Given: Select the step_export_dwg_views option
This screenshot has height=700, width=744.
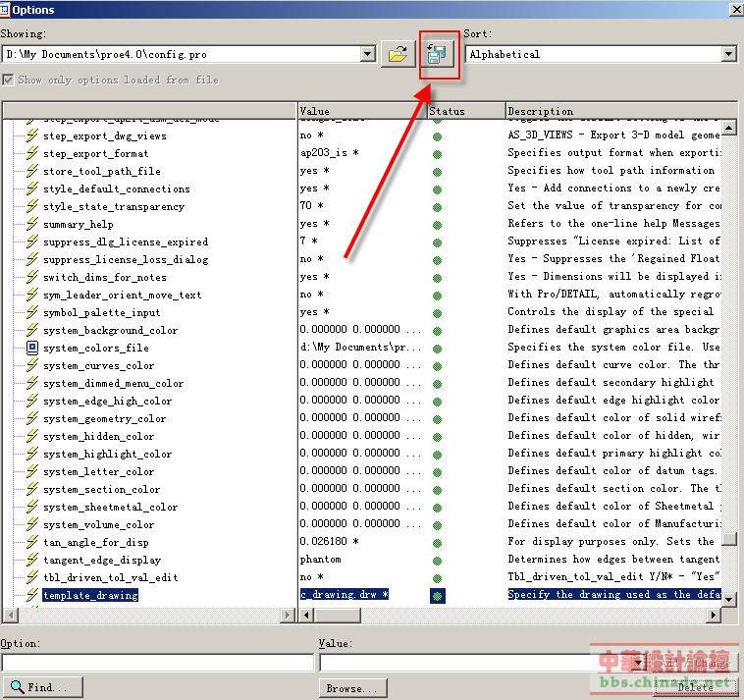Looking at the screenshot, I should pyautogui.click(x=105, y=136).
